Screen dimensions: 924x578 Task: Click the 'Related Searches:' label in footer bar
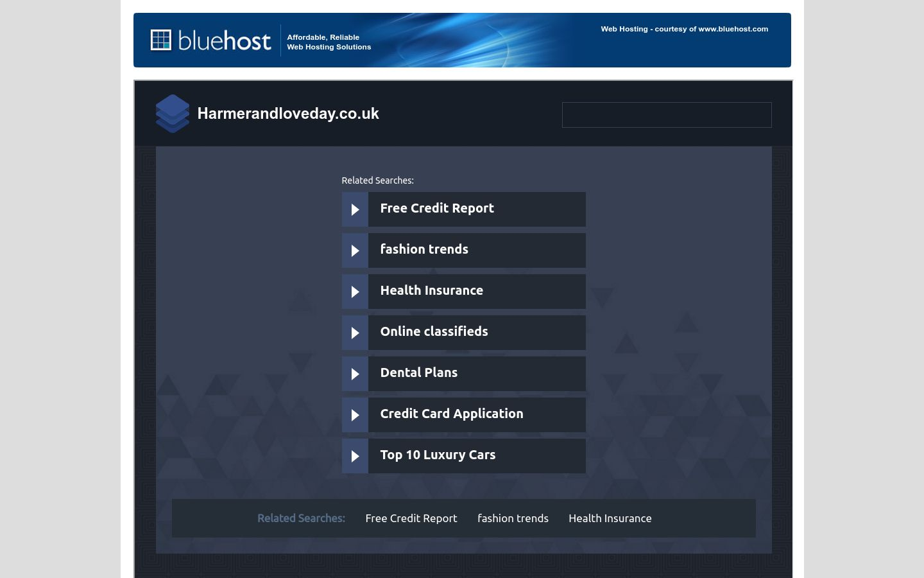(301, 518)
